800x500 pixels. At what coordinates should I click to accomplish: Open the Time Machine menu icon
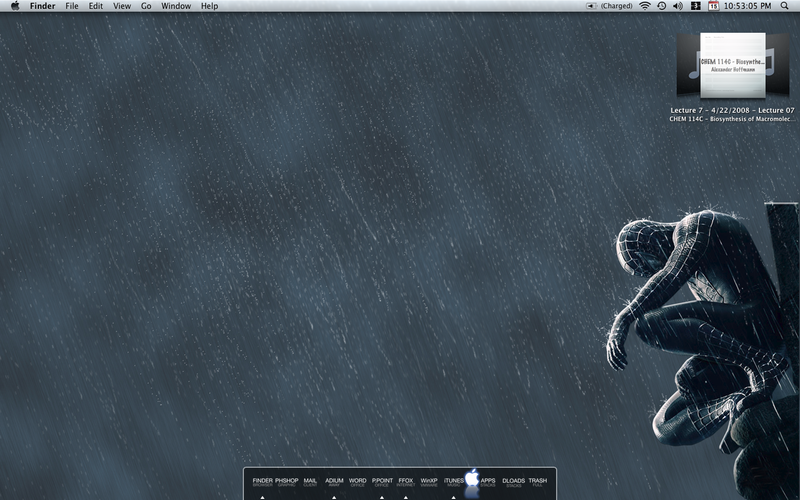point(661,6)
